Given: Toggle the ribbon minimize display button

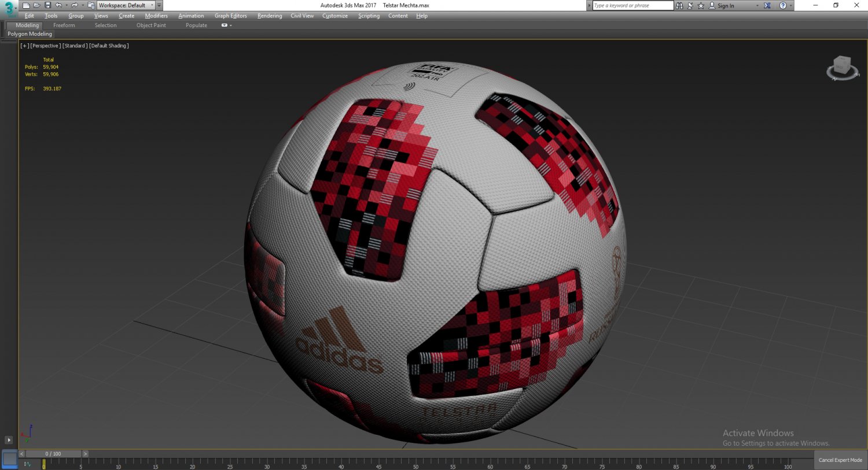Looking at the screenshot, I should pyautogui.click(x=224, y=25).
